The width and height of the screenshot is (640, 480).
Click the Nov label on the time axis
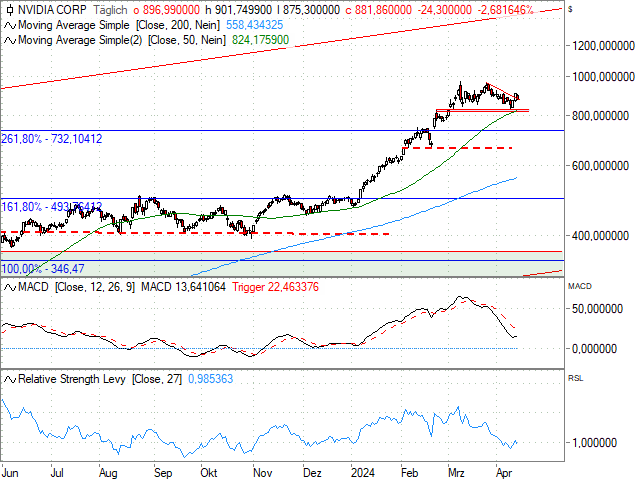262,473
